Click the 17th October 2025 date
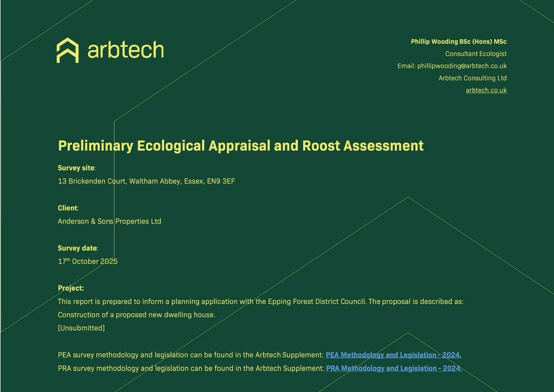554x392 pixels. [x=87, y=262]
